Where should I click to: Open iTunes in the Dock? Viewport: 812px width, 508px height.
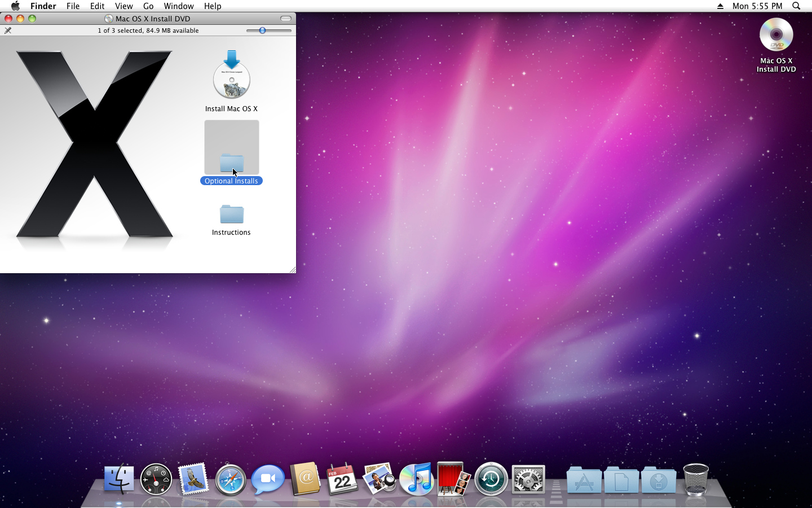pyautogui.click(x=417, y=480)
